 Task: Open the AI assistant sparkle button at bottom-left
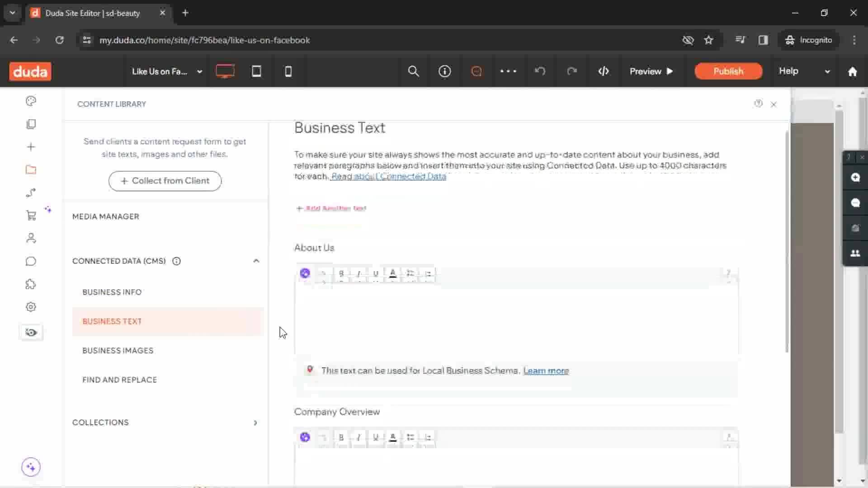coord(31,467)
